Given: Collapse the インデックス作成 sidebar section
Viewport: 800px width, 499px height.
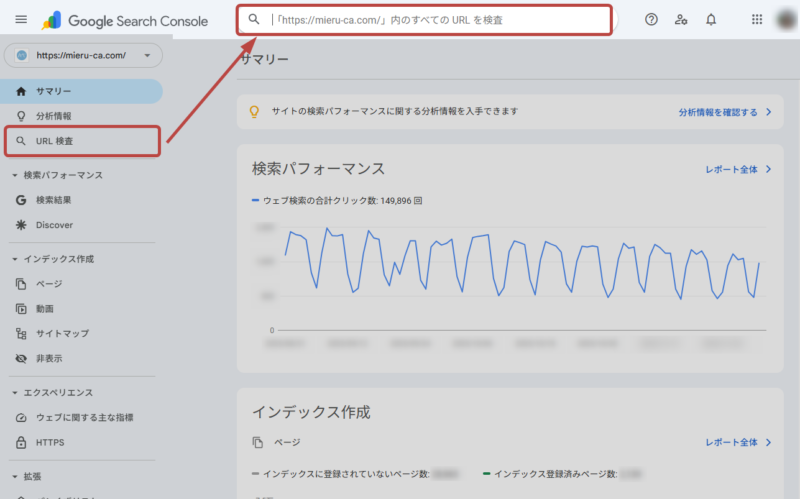Looking at the screenshot, I should point(14,259).
